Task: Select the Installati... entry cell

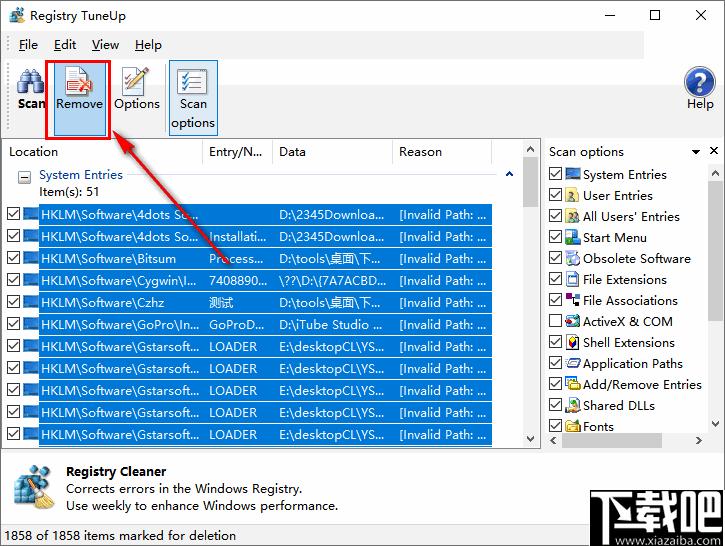Action: (238, 237)
